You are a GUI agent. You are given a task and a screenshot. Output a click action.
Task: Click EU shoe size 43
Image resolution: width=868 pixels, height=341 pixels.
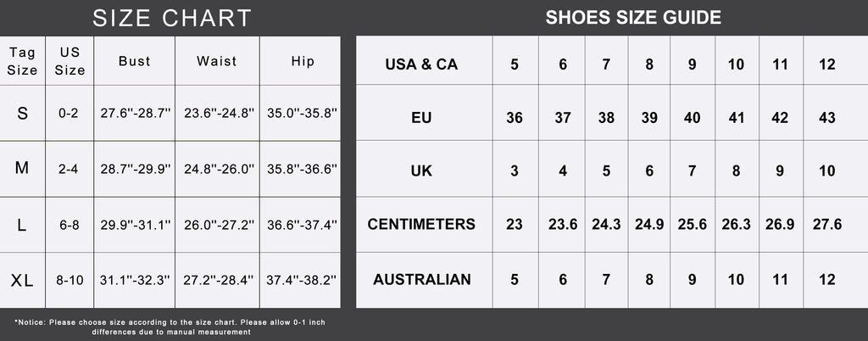(x=827, y=118)
